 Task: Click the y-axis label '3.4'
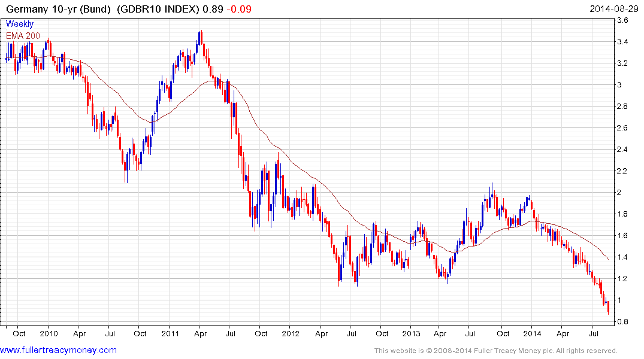(622, 41)
